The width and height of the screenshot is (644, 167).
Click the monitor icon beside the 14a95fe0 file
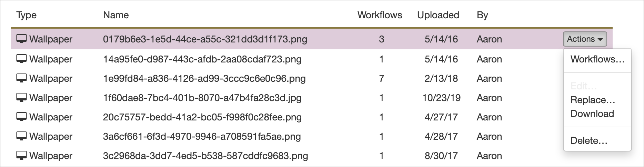tap(21, 59)
